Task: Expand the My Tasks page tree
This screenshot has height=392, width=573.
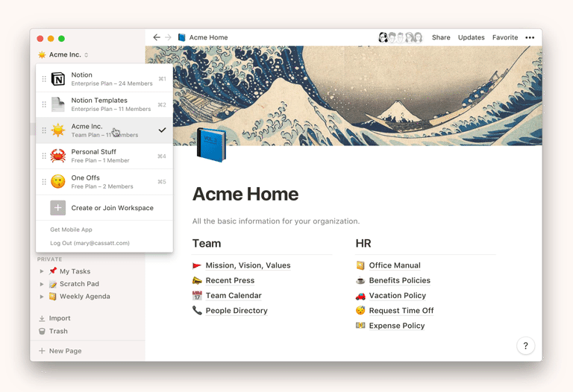Action: point(42,271)
